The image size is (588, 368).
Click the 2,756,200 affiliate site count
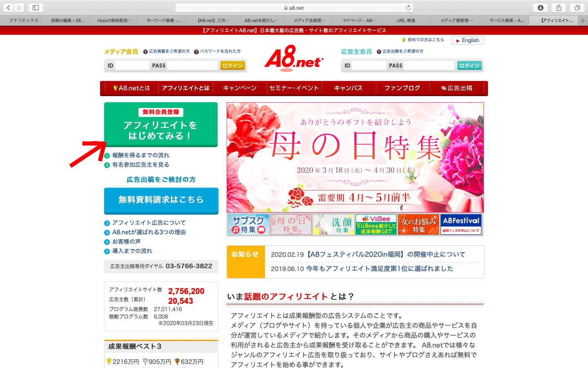click(186, 291)
